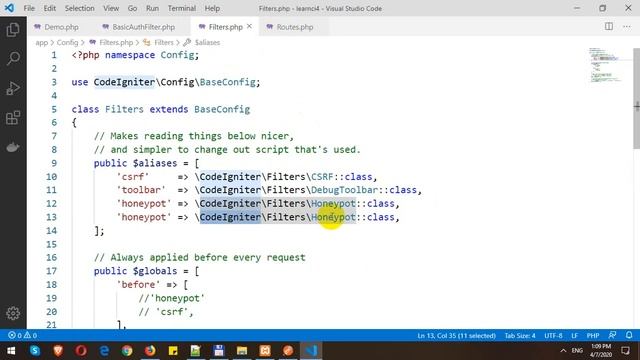
Task: Open Windows Action Center notifications
Action: [x=626, y=351]
